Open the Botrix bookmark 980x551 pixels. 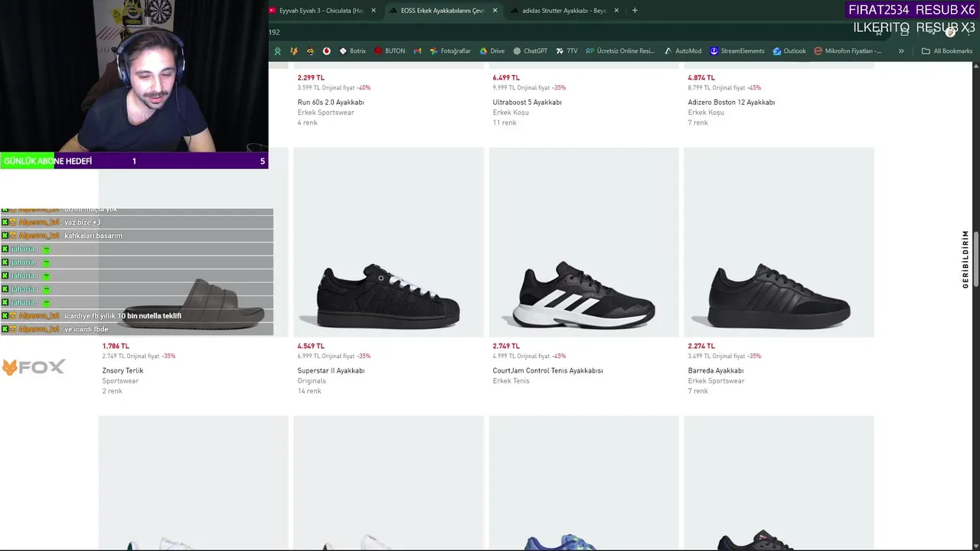[x=353, y=51]
